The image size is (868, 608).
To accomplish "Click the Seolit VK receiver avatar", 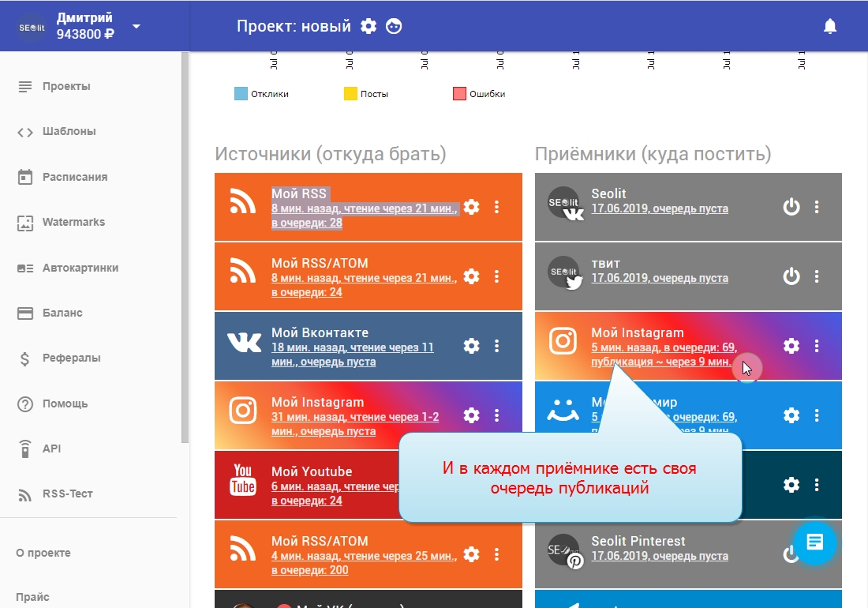I will (x=565, y=205).
